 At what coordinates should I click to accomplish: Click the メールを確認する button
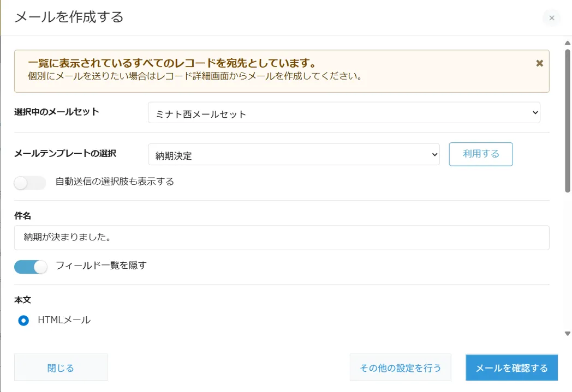coord(511,368)
